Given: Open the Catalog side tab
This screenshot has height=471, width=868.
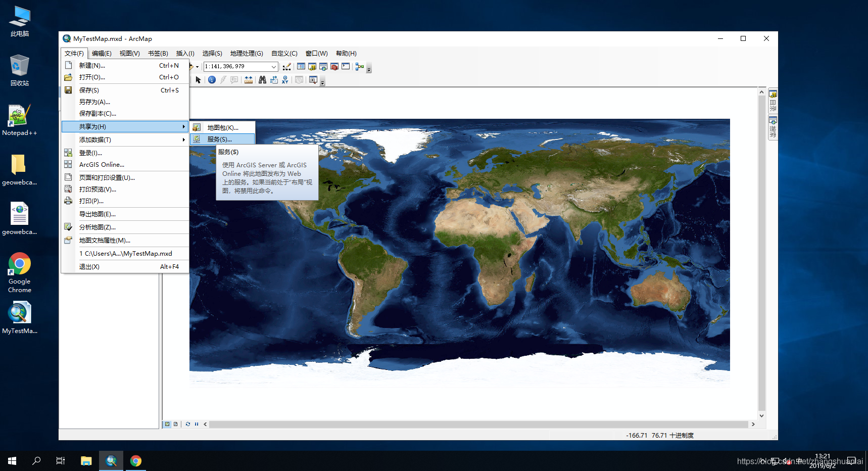Looking at the screenshot, I should tap(773, 102).
